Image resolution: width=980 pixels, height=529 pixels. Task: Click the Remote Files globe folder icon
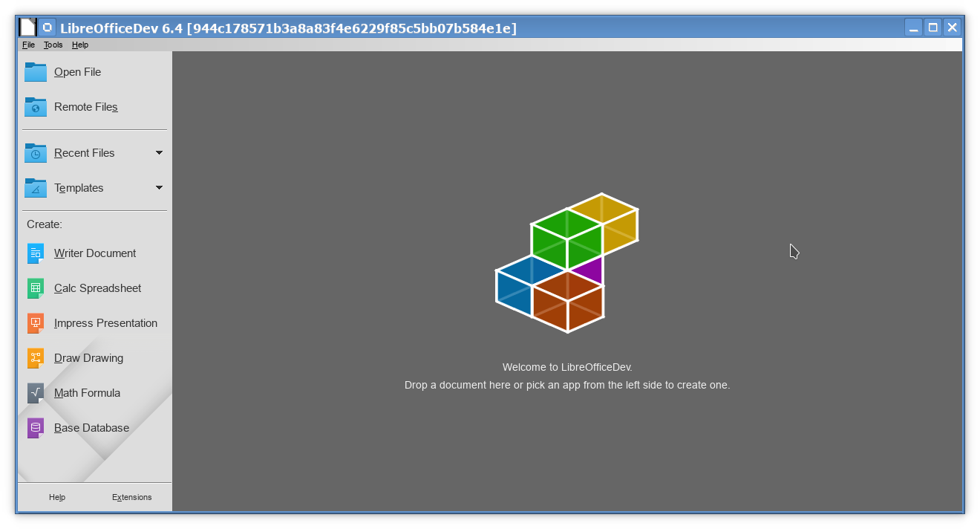click(x=36, y=107)
